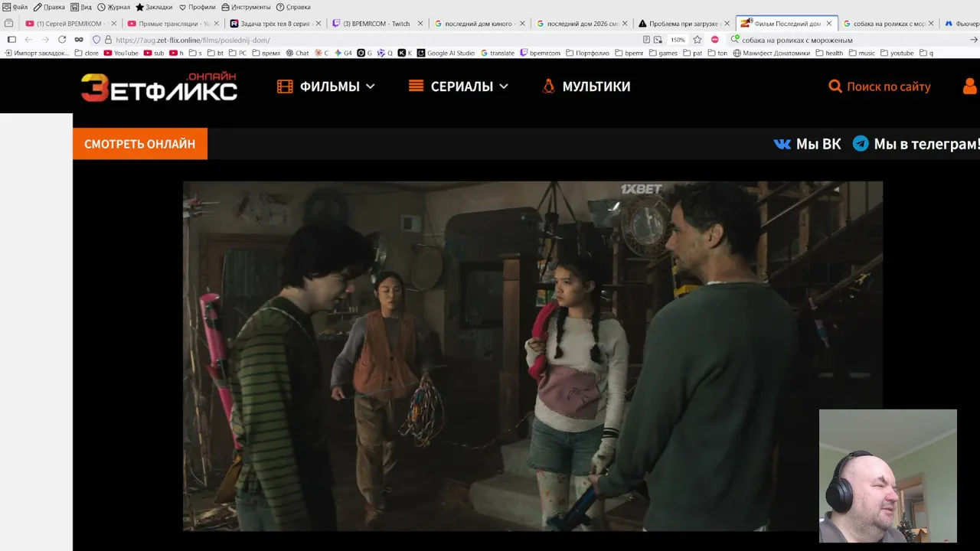The image size is (980, 551).
Task: Open the Справка menu
Action: (293, 7)
